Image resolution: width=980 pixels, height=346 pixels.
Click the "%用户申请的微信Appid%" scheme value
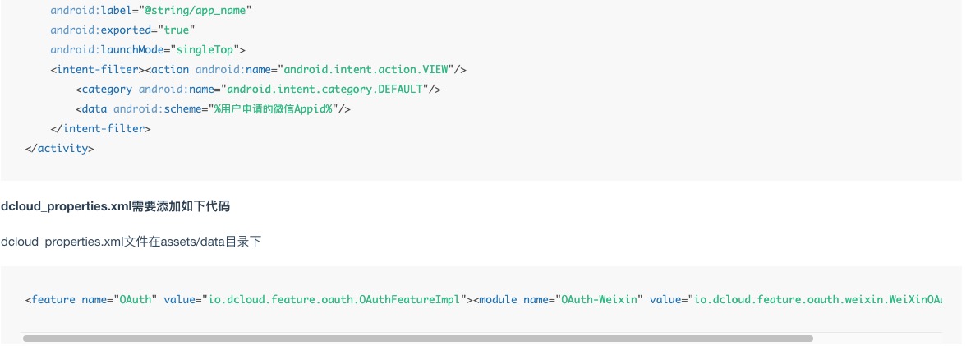274,108
